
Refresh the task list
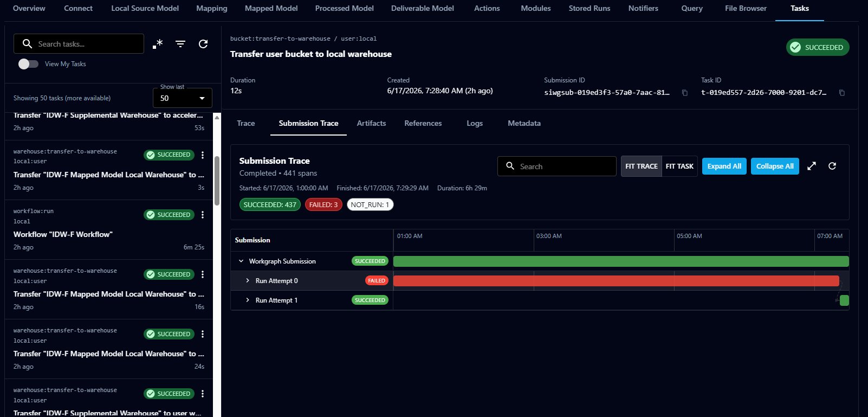click(x=203, y=44)
